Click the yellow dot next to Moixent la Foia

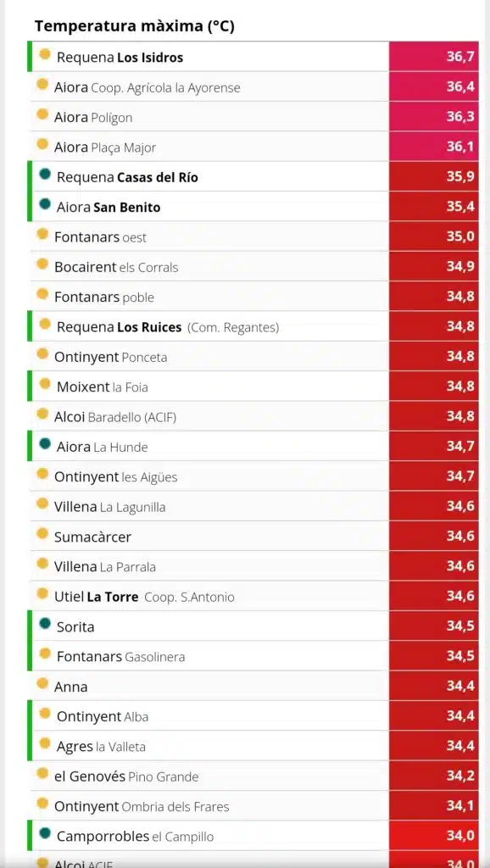(x=45, y=384)
